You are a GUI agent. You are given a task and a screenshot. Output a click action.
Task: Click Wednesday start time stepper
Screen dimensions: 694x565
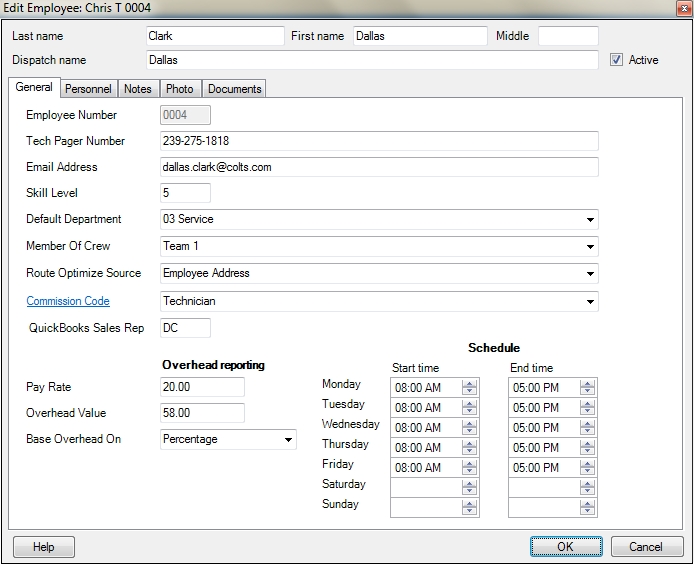(x=470, y=427)
